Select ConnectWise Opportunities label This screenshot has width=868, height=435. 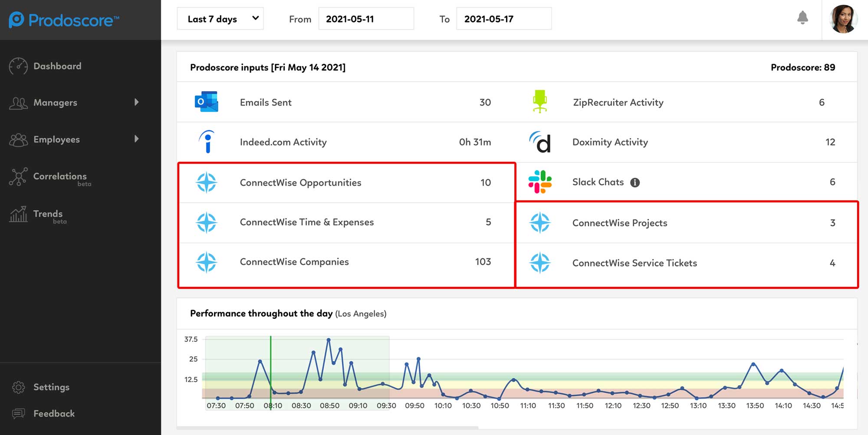point(301,183)
